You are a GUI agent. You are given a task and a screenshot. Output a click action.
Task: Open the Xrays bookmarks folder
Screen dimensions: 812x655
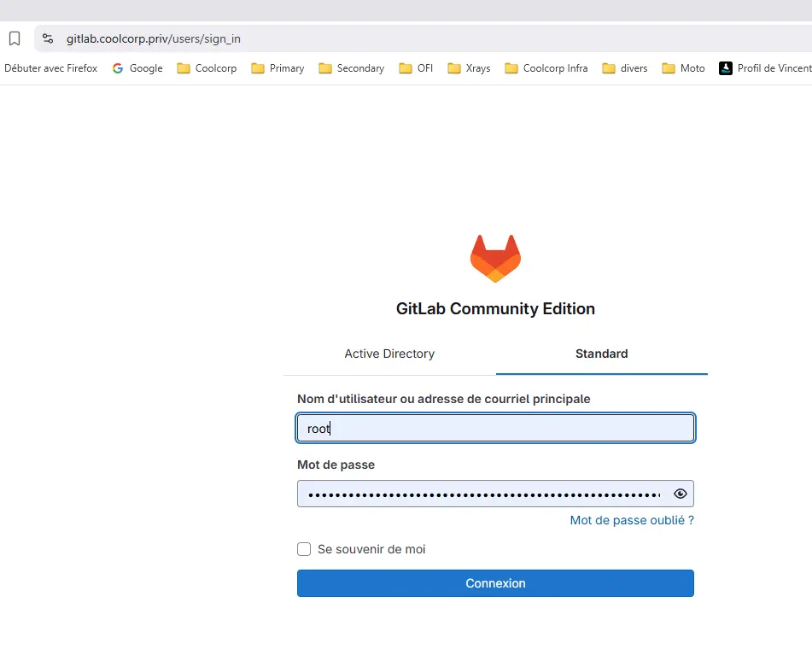pyautogui.click(x=469, y=68)
